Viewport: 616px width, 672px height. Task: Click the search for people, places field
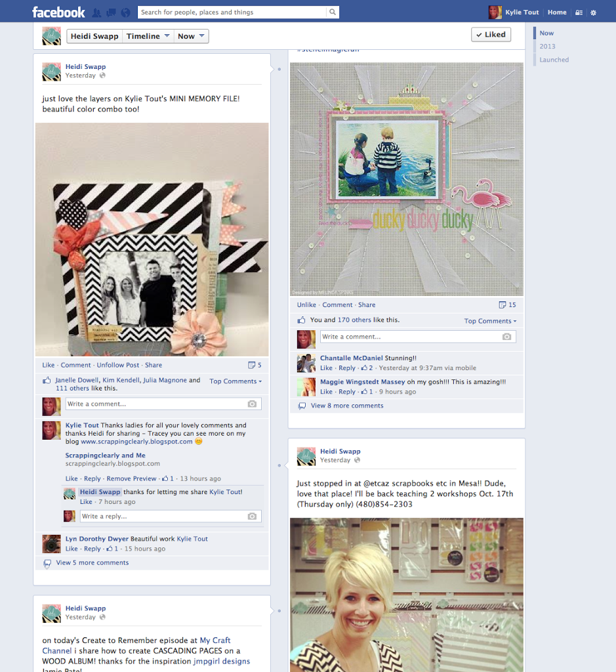[232, 12]
